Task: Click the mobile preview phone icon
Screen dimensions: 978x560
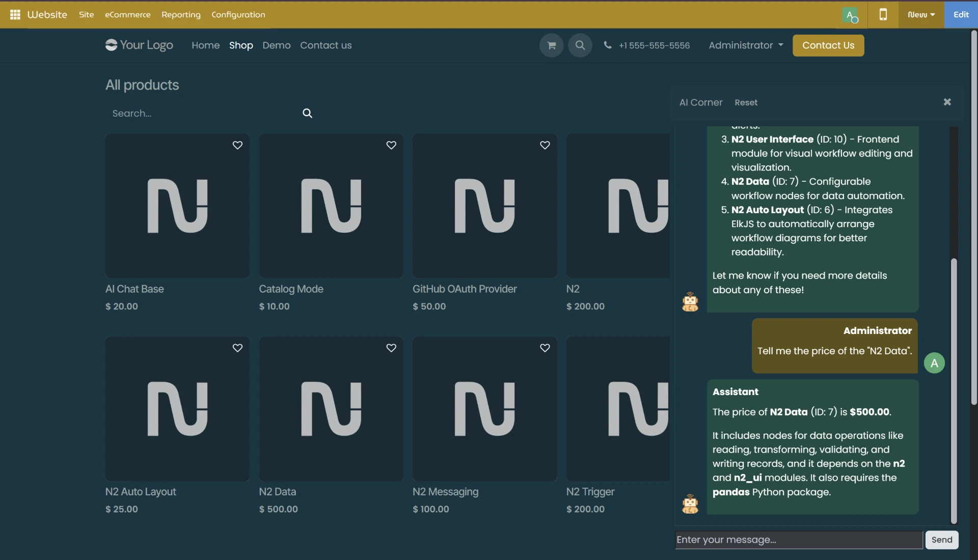Action: tap(883, 15)
